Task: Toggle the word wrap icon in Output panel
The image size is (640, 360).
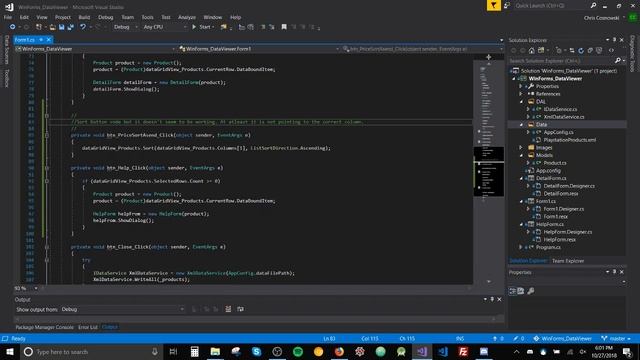Action: coord(240,309)
